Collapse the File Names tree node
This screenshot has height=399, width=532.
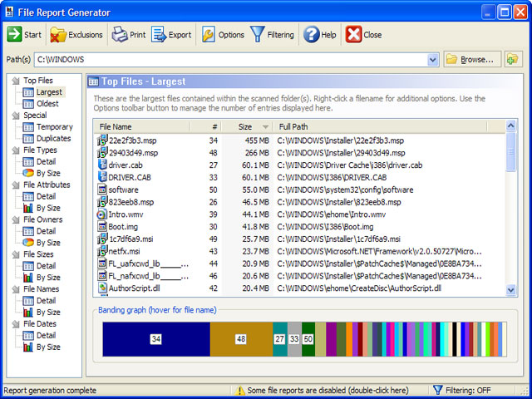click(x=16, y=289)
